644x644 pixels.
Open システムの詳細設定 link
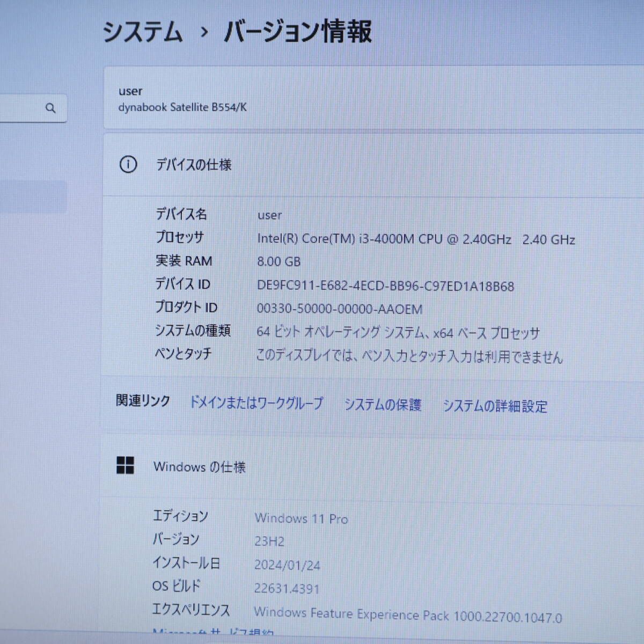tap(495, 406)
